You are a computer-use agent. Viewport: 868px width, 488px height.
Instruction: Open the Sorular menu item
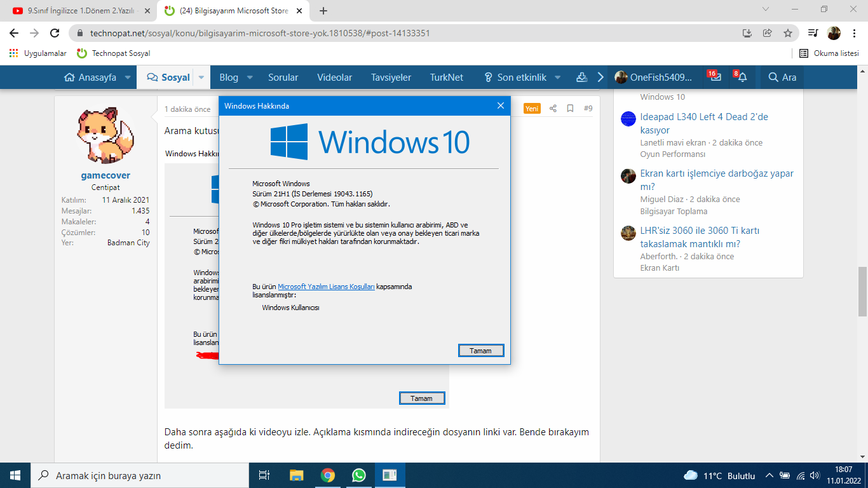[283, 78]
